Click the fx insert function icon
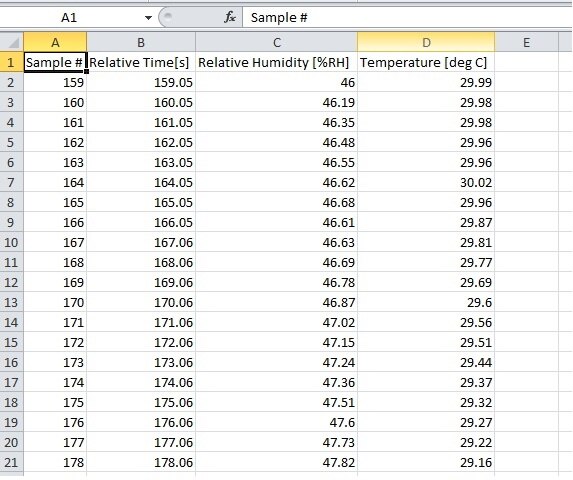573x480 pixels. click(x=229, y=17)
